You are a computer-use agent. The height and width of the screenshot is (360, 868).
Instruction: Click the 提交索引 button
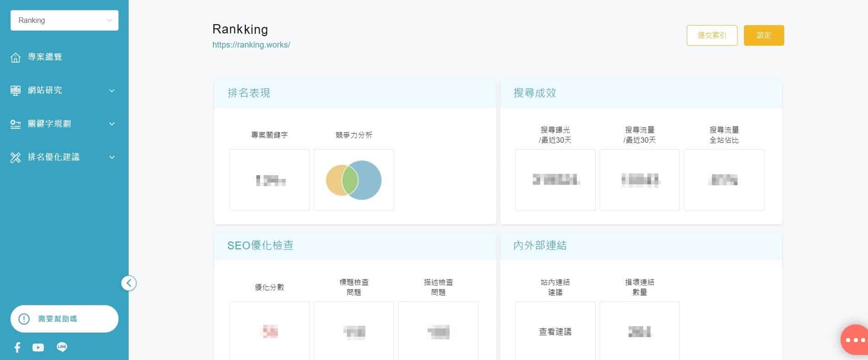click(711, 35)
